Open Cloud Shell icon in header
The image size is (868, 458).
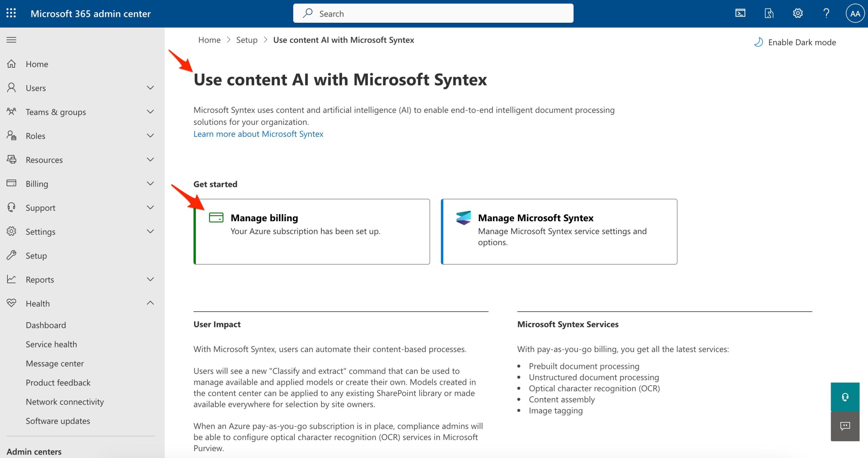[740, 13]
